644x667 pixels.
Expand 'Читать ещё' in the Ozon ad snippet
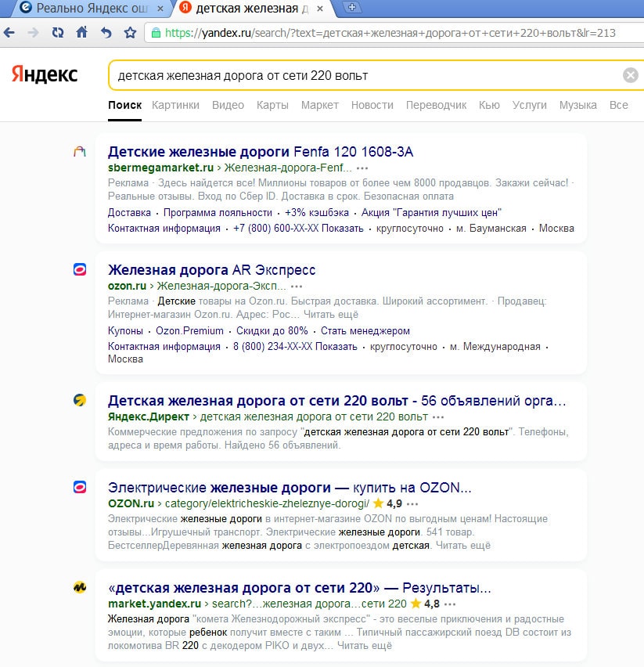331,315
